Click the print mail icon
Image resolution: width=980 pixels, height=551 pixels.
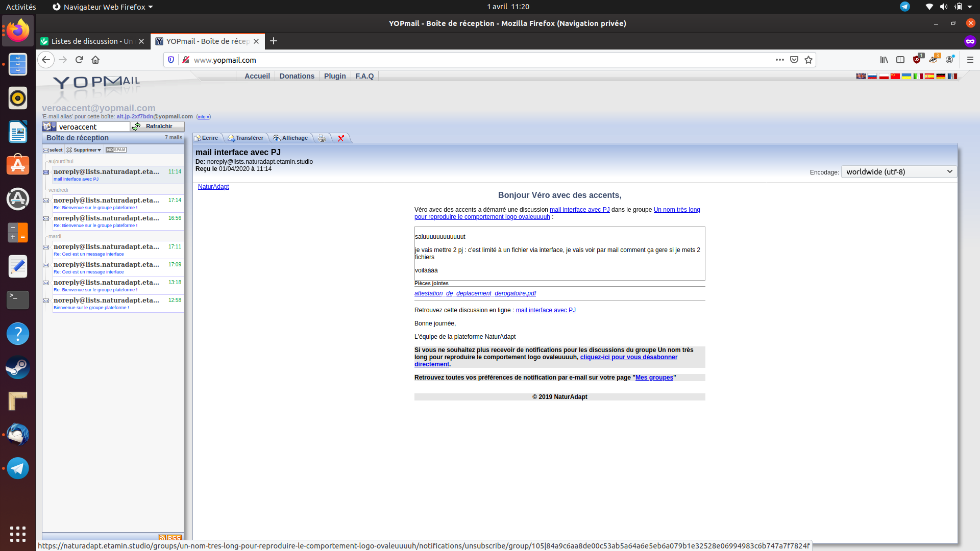pos(322,138)
